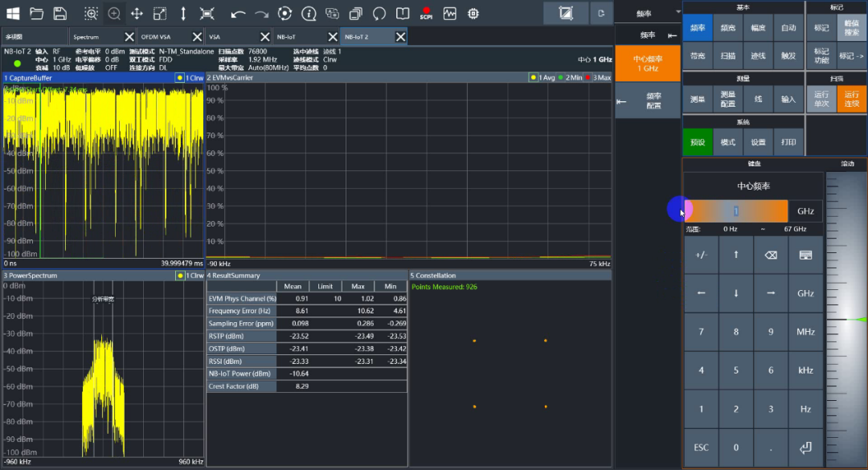Image resolution: width=868 pixels, height=470 pixels.
Task: Click the yellow trace marker in CaptureBuffer header
Action: pos(180,78)
